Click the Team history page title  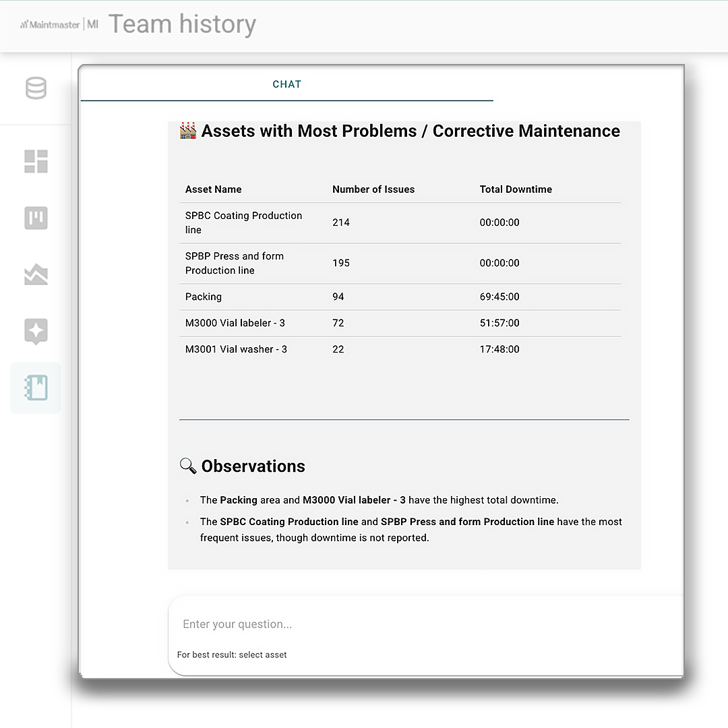(x=183, y=24)
